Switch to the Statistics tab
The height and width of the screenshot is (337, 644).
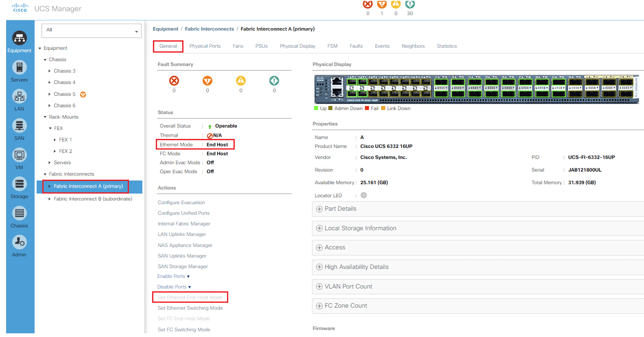pyautogui.click(x=447, y=46)
